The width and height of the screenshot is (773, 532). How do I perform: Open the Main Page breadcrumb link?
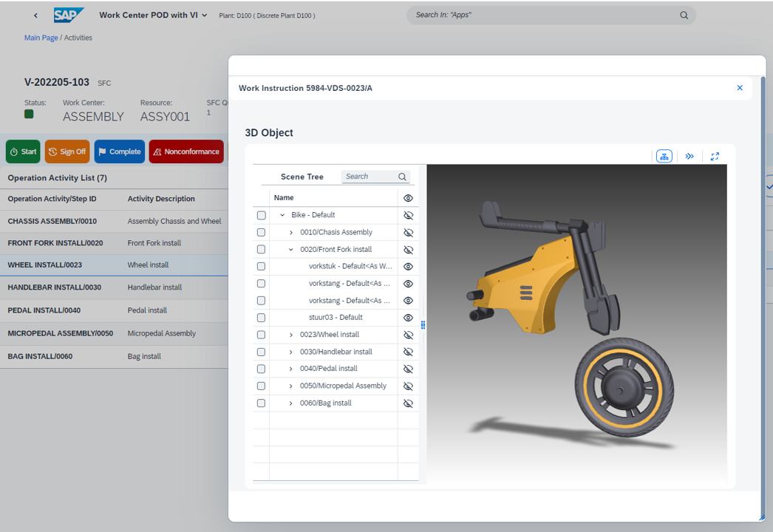click(41, 38)
